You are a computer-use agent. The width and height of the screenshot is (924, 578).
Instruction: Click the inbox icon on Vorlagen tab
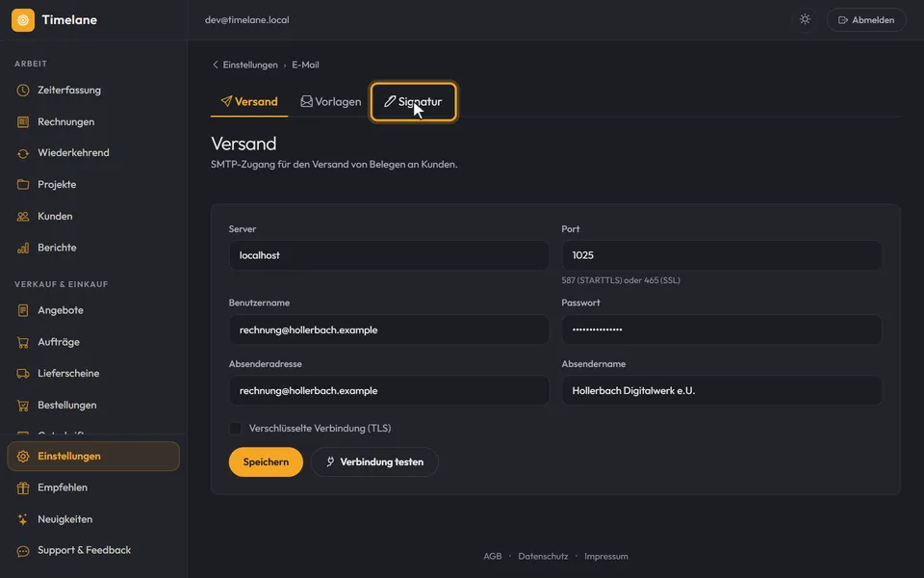click(x=306, y=101)
